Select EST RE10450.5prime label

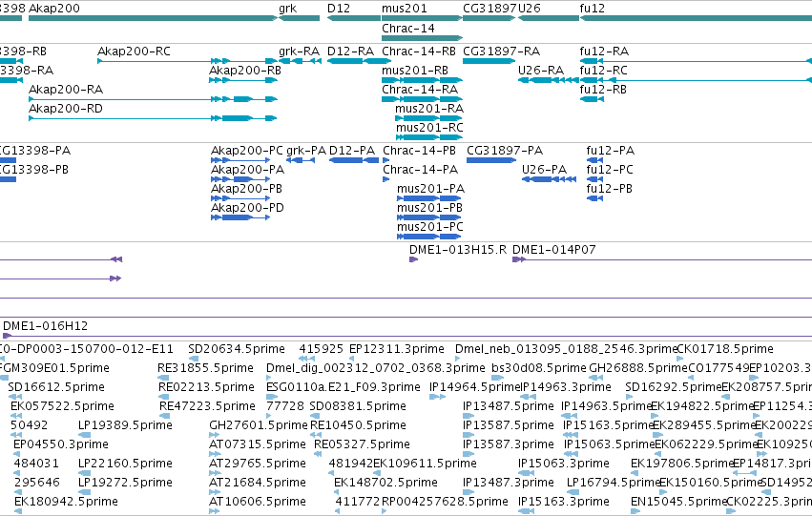tap(359, 425)
